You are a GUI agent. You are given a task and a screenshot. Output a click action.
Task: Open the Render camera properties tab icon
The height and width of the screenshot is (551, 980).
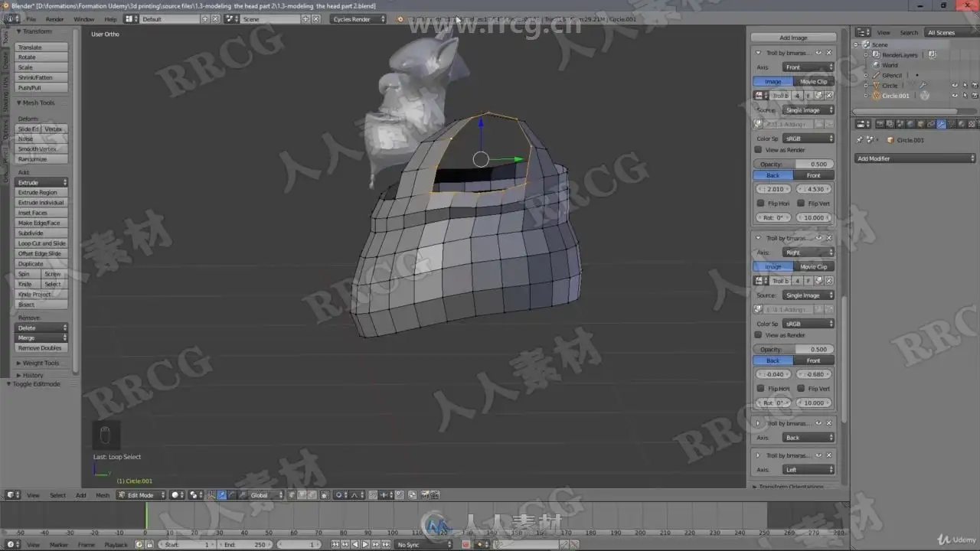pos(880,124)
